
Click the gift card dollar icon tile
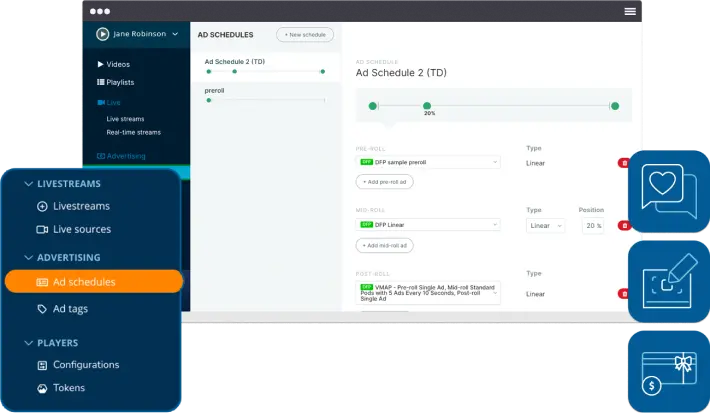(669, 370)
